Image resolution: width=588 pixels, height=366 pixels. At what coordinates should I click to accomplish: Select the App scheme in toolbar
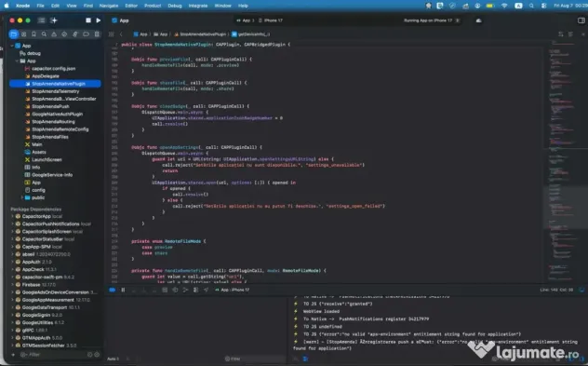244,20
